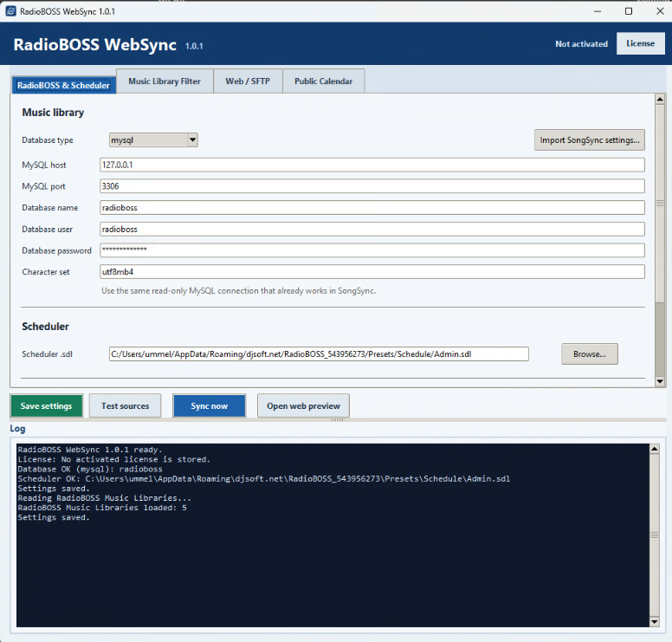Run Test sources
Screen dimensions: 672x642
126,405
